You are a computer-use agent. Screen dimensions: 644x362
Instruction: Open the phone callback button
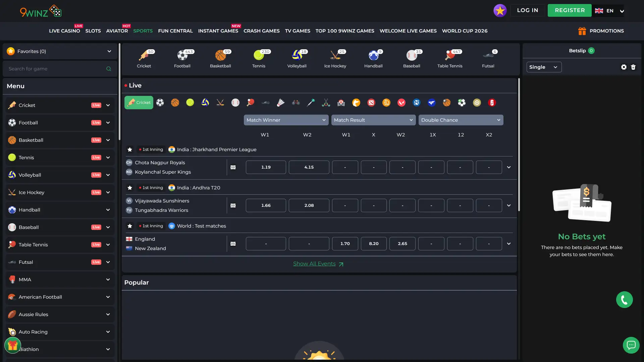coord(624,300)
